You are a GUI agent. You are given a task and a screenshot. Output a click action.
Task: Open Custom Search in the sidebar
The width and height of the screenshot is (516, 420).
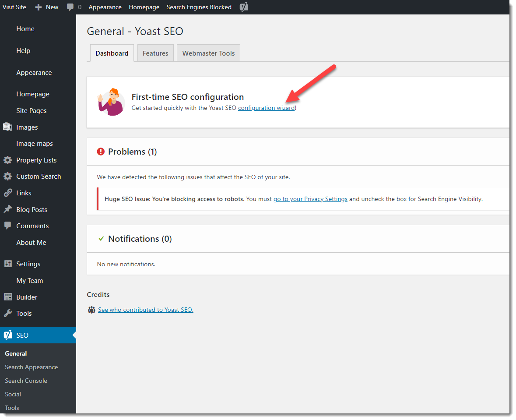pyautogui.click(x=39, y=176)
